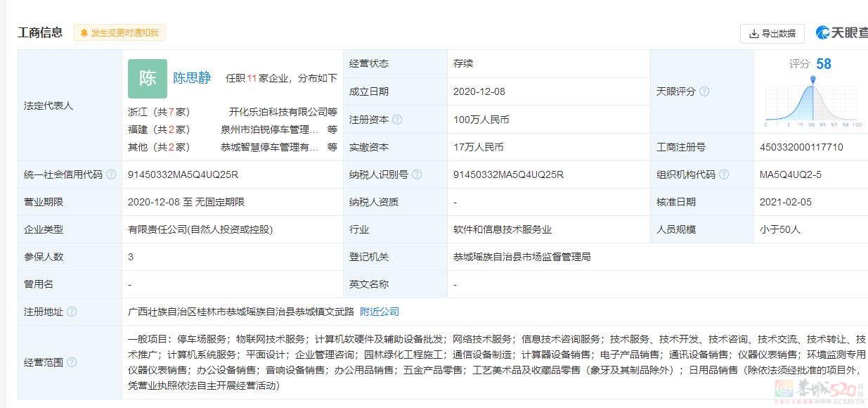The image size is (868, 408).
Task: Click the green 陈 avatar tile
Action: click(148, 78)
